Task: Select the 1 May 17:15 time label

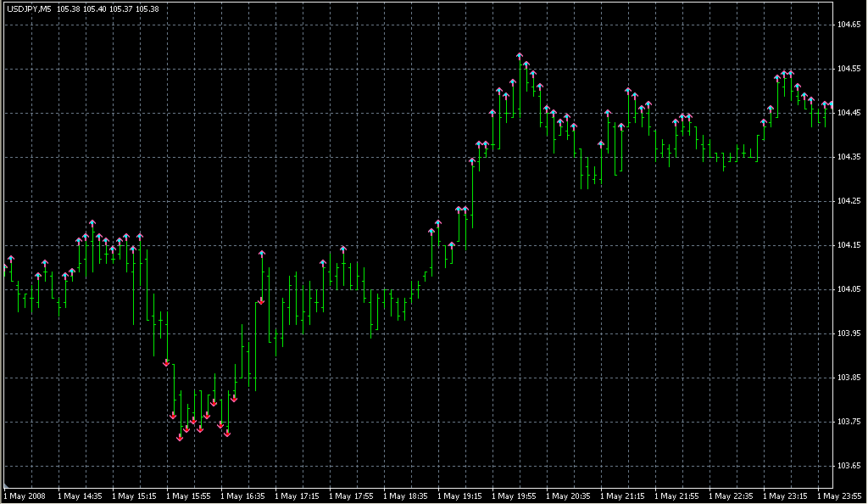Action: [297, 496]
